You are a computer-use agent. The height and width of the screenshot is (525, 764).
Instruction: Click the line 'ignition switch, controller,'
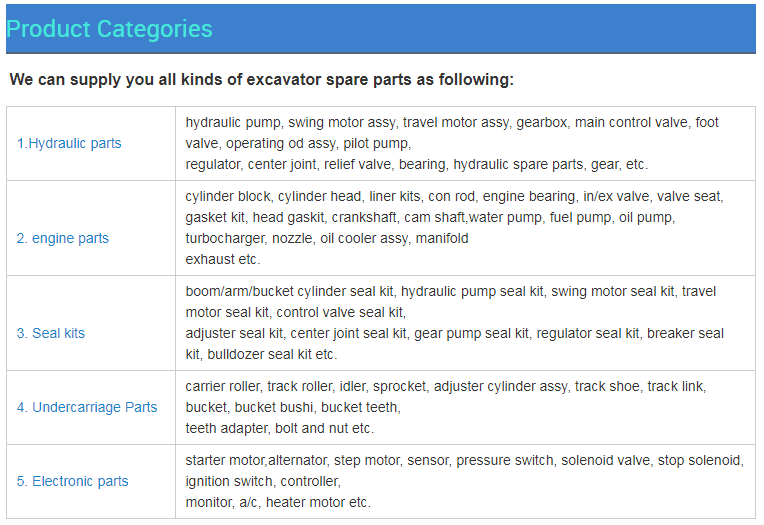coord(263,482)
